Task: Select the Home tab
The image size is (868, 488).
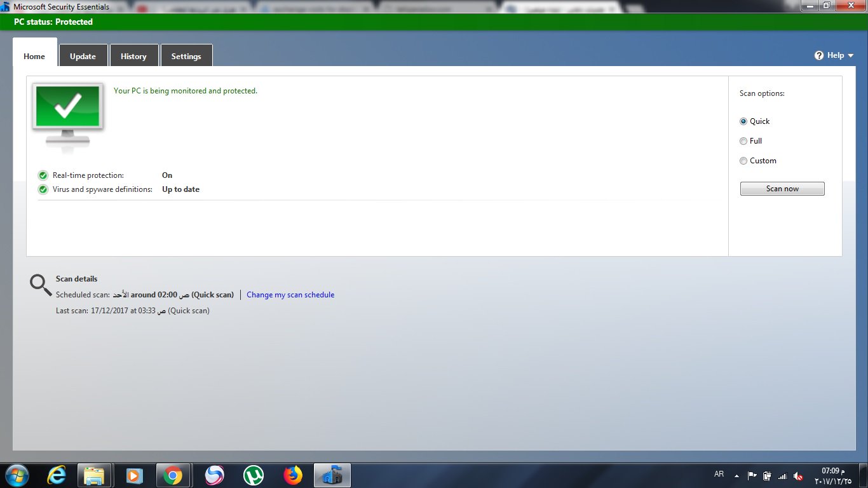Action: pyautogui.click(x=34, y=53)
